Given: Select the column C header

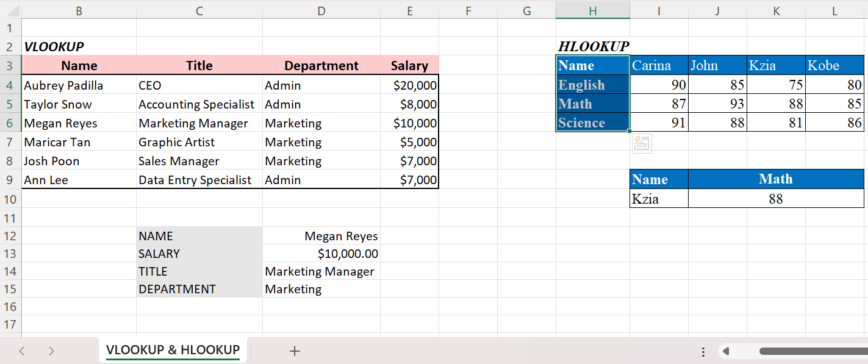Looking at the screenshot, I should click(199, 10).
